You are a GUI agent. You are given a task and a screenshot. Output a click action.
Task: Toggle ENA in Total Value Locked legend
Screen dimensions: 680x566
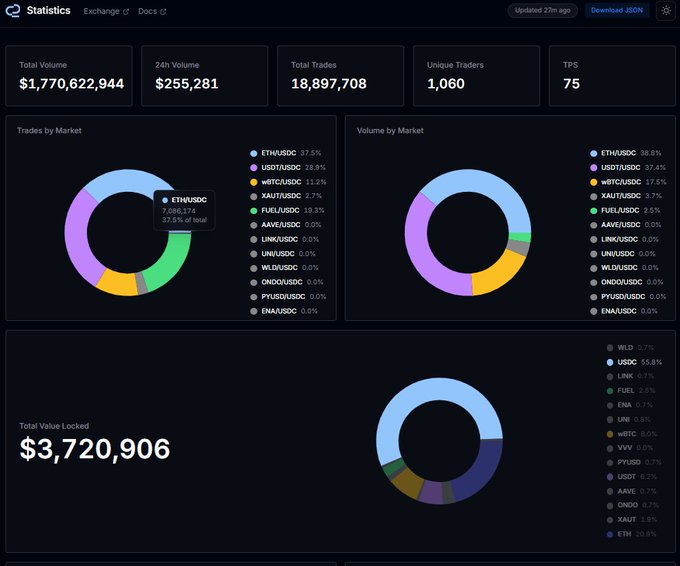click(x=629, y=405)
